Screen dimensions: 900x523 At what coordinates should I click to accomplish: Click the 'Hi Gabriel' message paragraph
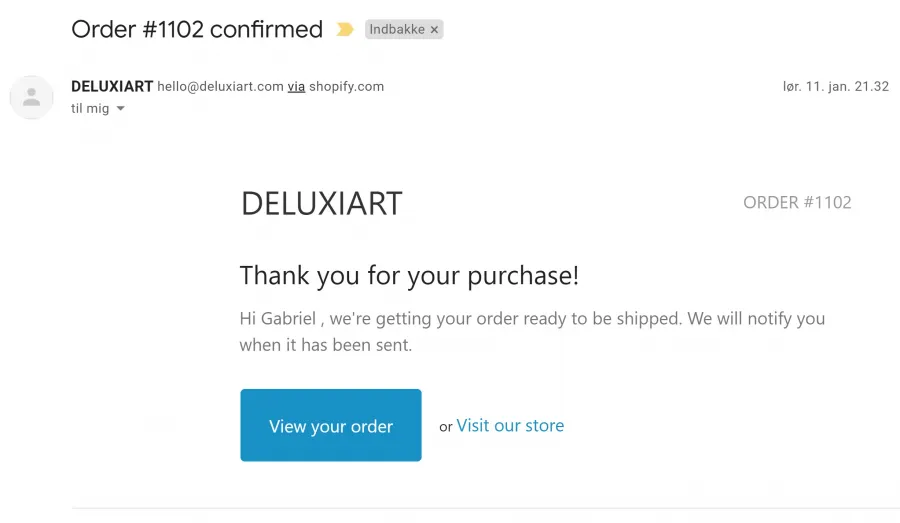pos(532,331)
